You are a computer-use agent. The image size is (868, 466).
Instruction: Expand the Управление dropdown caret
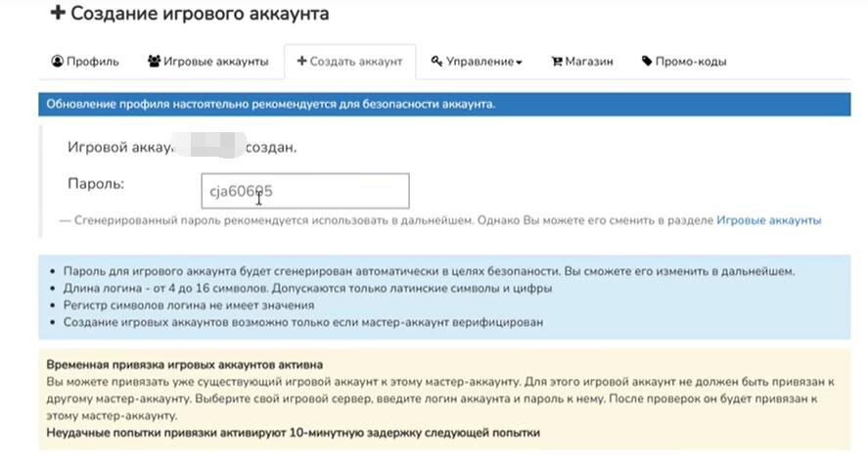click(520, 63)
